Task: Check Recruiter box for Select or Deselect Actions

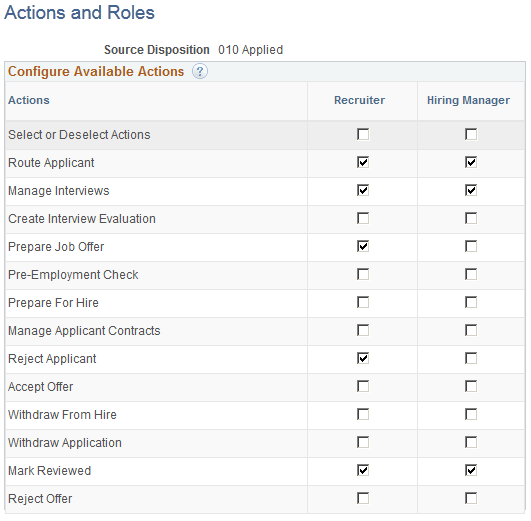Action: pos(363,134)
